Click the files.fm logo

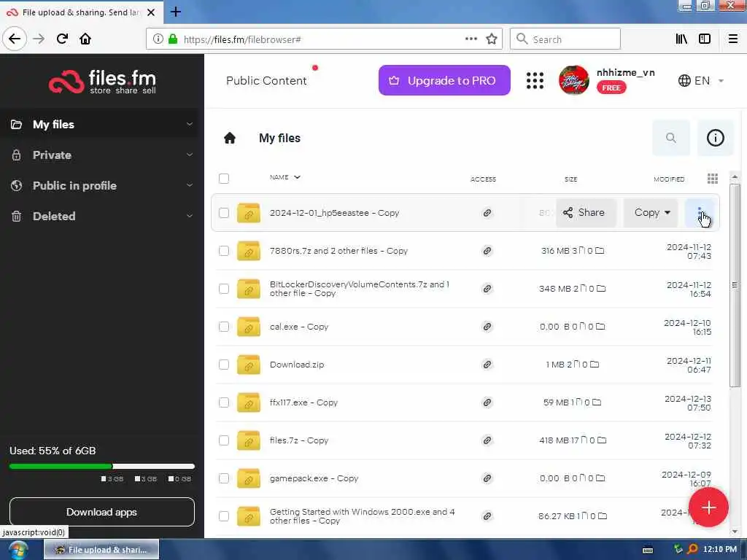102,82
